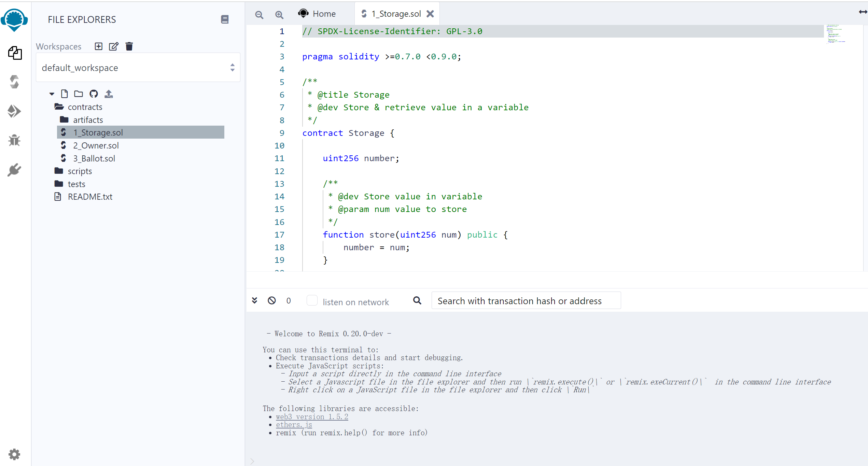Viewport: 868px width, 466px height.
Task: Follow the ethers.js link
Action: 294,425
